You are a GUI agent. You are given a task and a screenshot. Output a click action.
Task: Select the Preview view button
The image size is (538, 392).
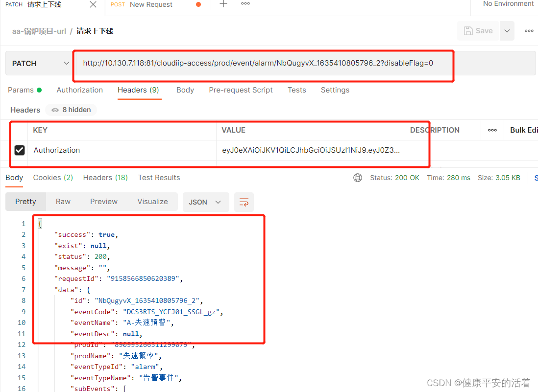click(103, 202)
